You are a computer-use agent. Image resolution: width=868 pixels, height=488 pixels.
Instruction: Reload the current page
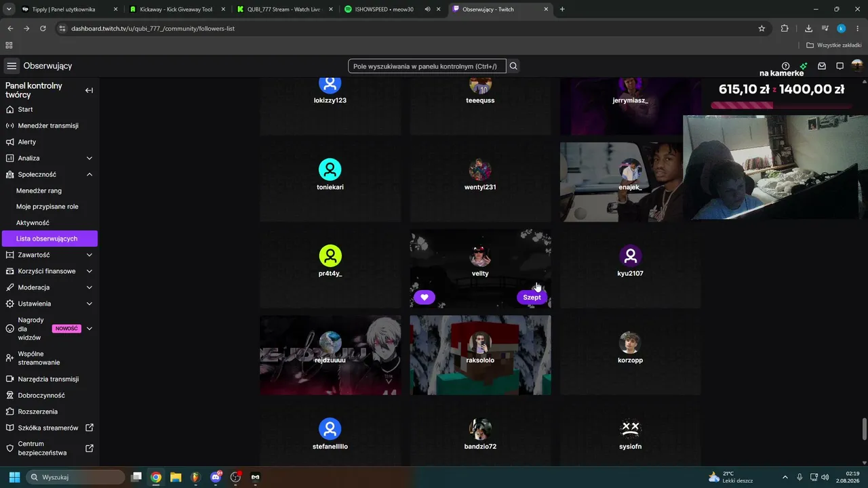point(43,28)
